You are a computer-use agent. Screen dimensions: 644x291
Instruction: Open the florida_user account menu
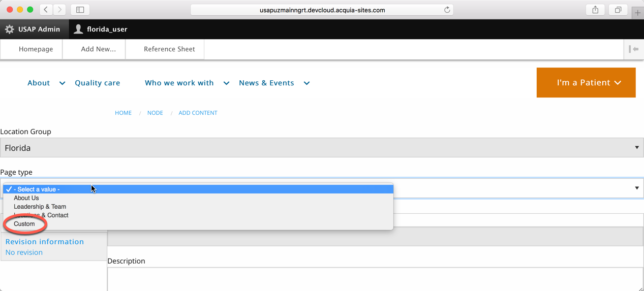coord(101,29)
